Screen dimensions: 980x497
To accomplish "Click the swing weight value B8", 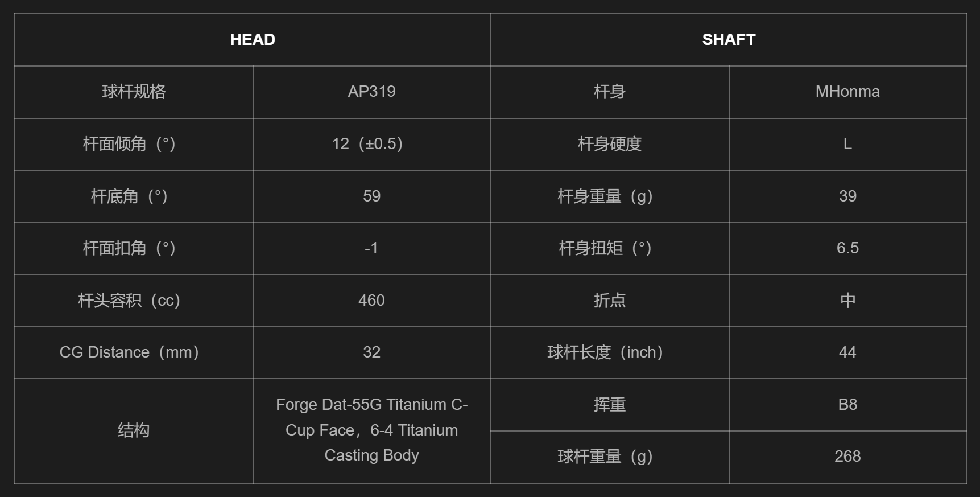I will (x=847, y=405).
